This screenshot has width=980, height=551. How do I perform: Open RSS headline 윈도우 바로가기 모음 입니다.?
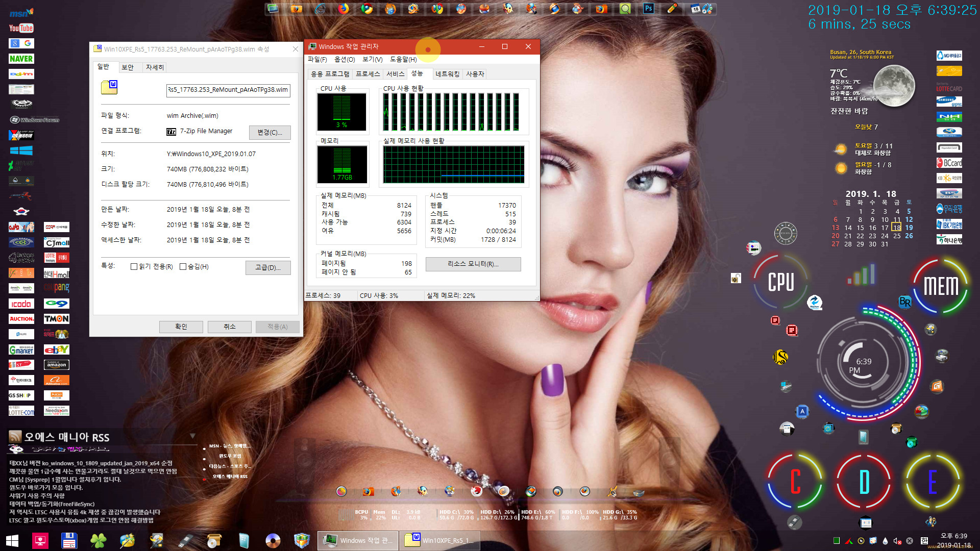coord(46,487)
